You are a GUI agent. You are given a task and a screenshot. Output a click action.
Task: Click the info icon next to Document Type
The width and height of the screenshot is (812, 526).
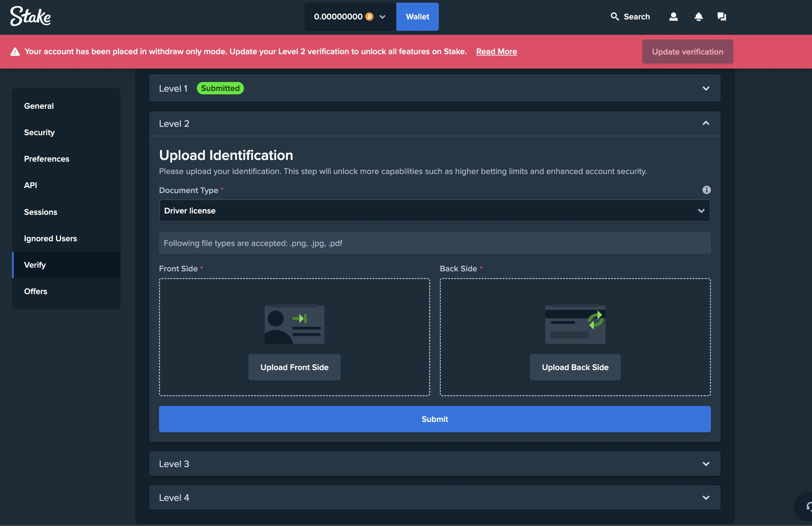[706, 190]
